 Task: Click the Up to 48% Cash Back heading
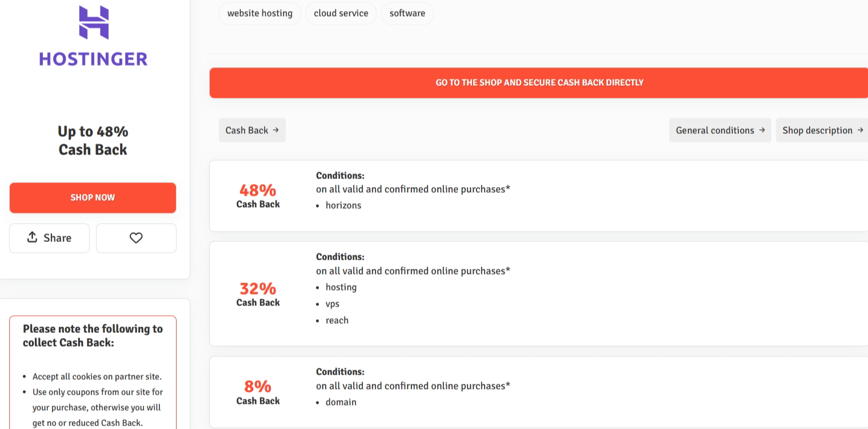click(93, 141)
